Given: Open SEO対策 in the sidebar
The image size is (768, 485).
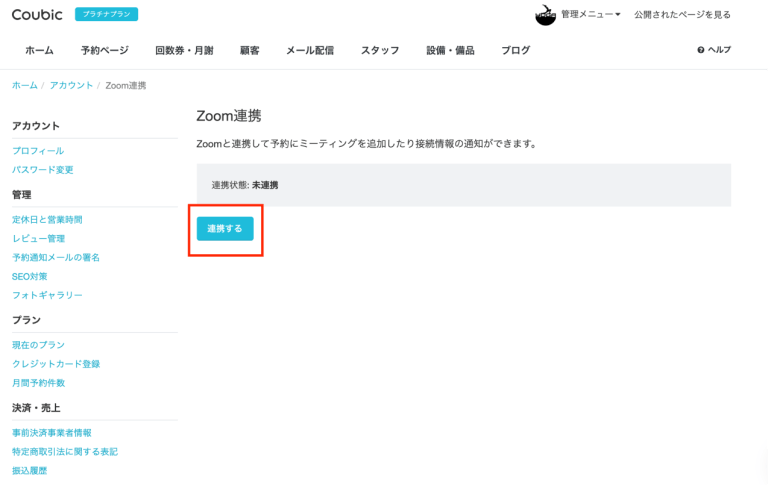Looking at the screenshot, I should click(x=29, y=277).
